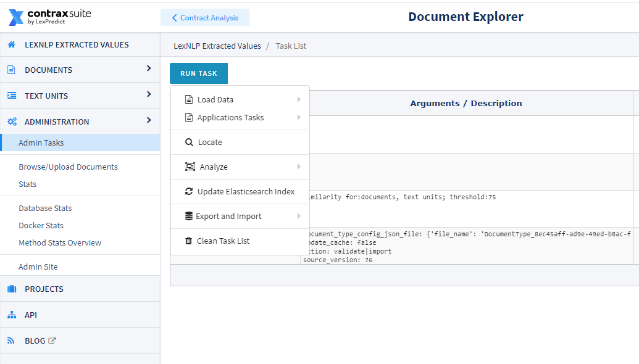Go back to Contract Analysis
This screenshot has height=364, width=639.
[205, 17]
